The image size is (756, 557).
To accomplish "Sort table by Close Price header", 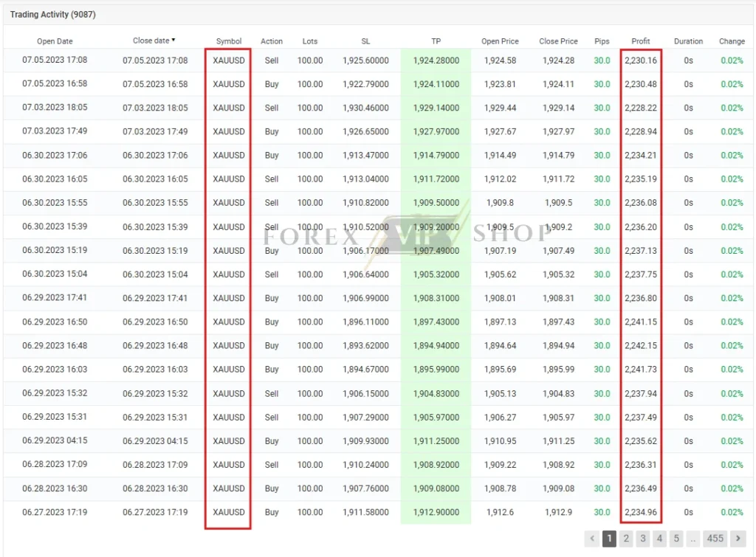I will pos(558,41).
